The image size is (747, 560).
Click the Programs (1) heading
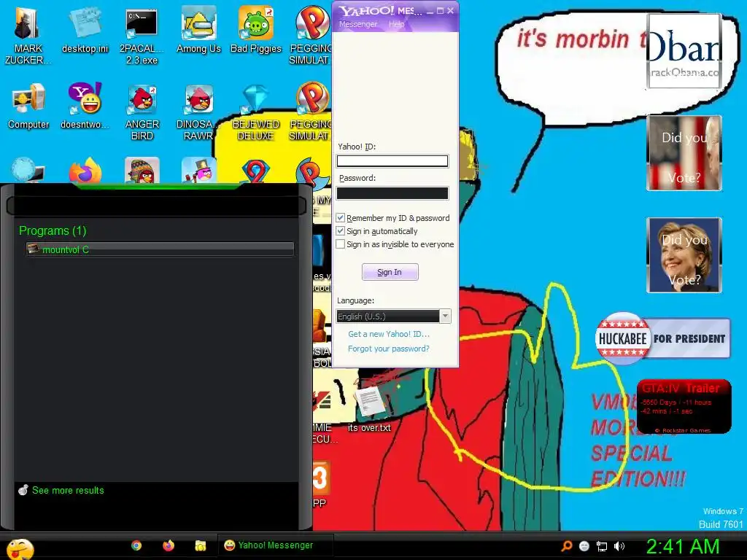tap(53, 230)
